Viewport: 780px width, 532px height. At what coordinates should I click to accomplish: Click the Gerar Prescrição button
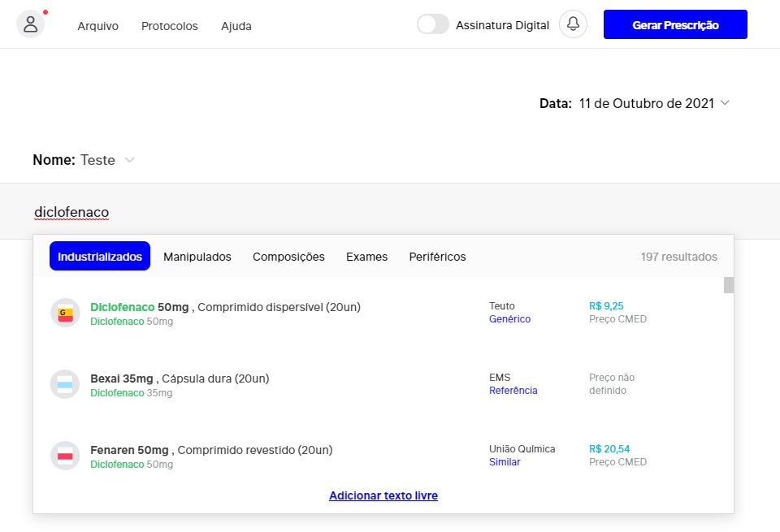(674, 24)
